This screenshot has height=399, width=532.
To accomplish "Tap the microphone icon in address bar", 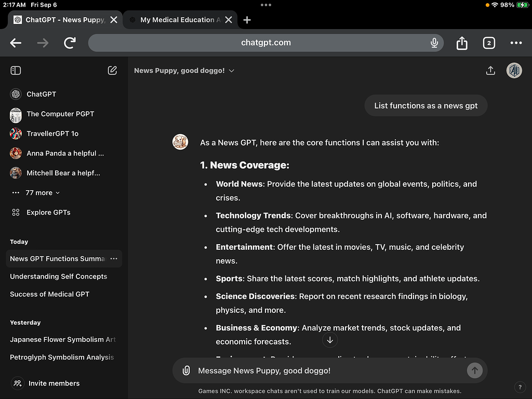I will click(x=434, y=43).
